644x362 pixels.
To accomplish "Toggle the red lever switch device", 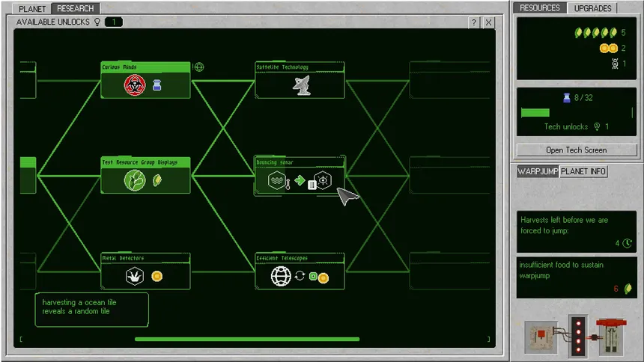I will click(611, 335).
